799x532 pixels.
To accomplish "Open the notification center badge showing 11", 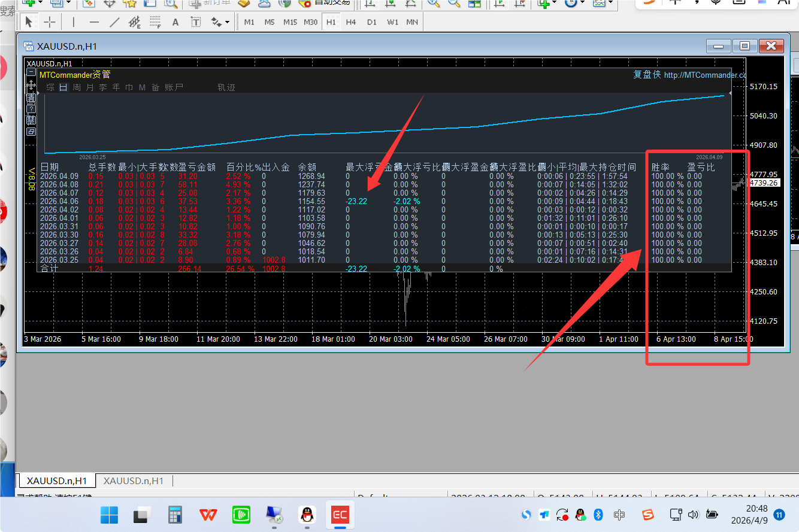I will coord(779,514).
